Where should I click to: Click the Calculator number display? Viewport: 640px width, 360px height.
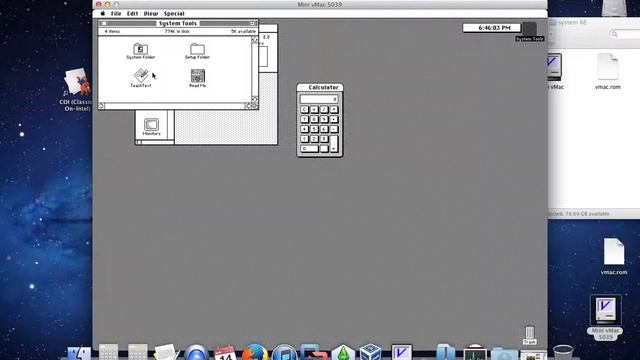coord(319,99)
